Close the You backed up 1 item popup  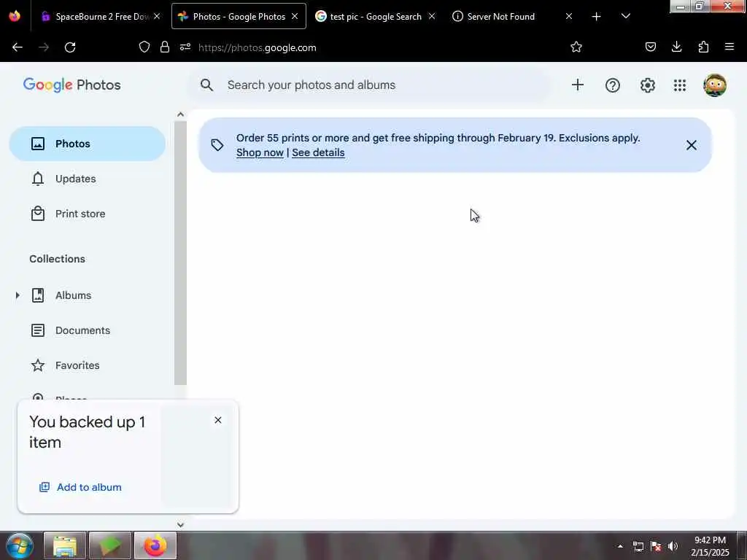(217, 420)
